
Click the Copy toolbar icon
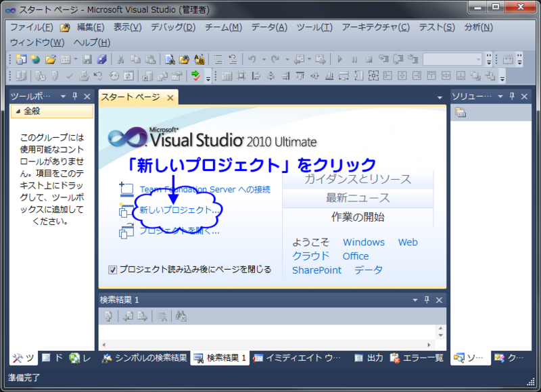pyautogui.click(x=136, y=59)
